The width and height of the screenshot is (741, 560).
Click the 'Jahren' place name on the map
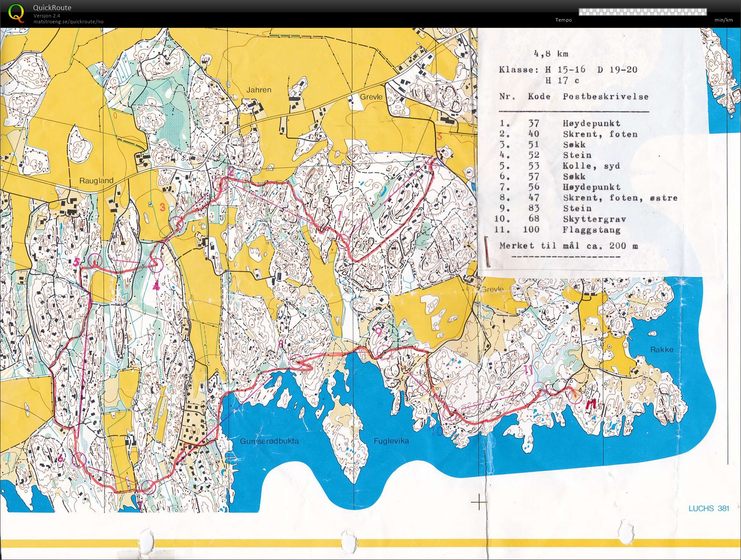click(x=259, y=90)
